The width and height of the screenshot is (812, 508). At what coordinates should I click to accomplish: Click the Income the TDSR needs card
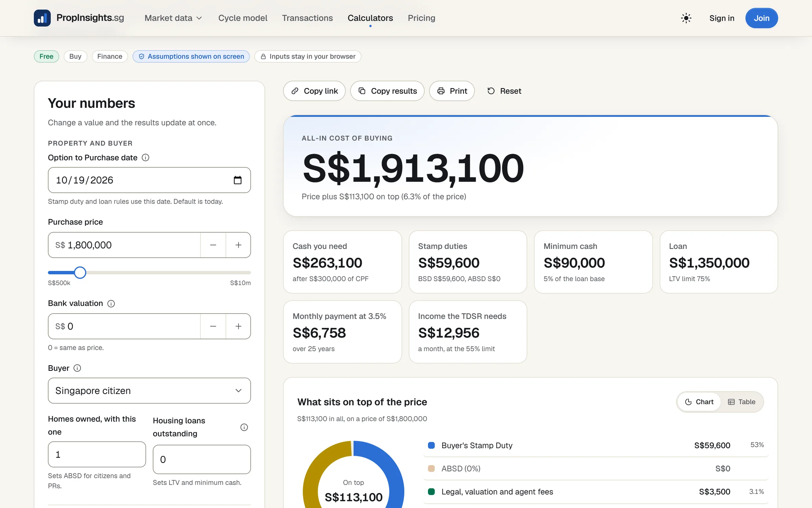click(x=468, y=332)
